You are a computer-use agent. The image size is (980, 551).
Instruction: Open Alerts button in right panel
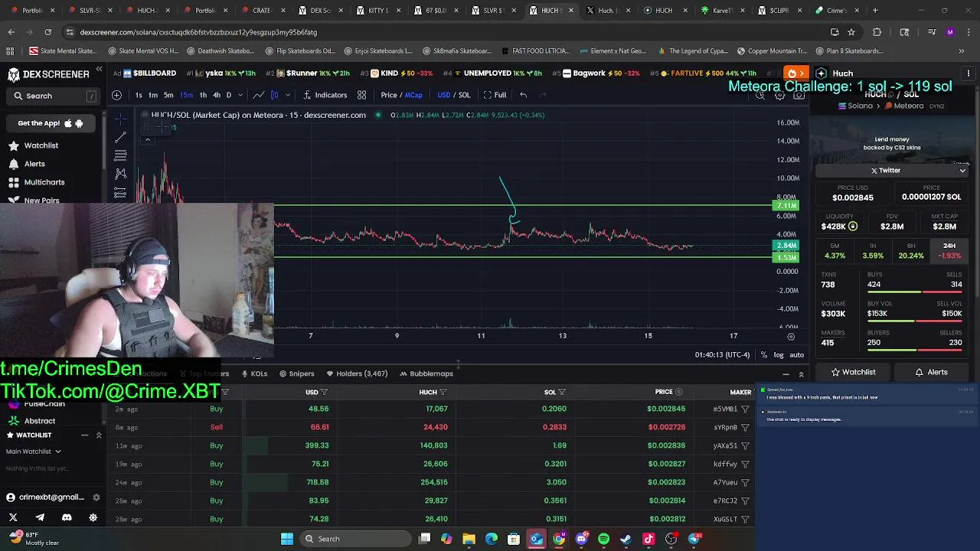point(932,372)
